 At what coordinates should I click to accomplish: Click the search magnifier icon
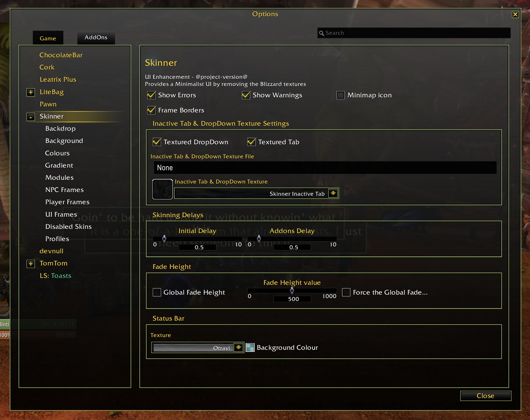pos(321,33)
